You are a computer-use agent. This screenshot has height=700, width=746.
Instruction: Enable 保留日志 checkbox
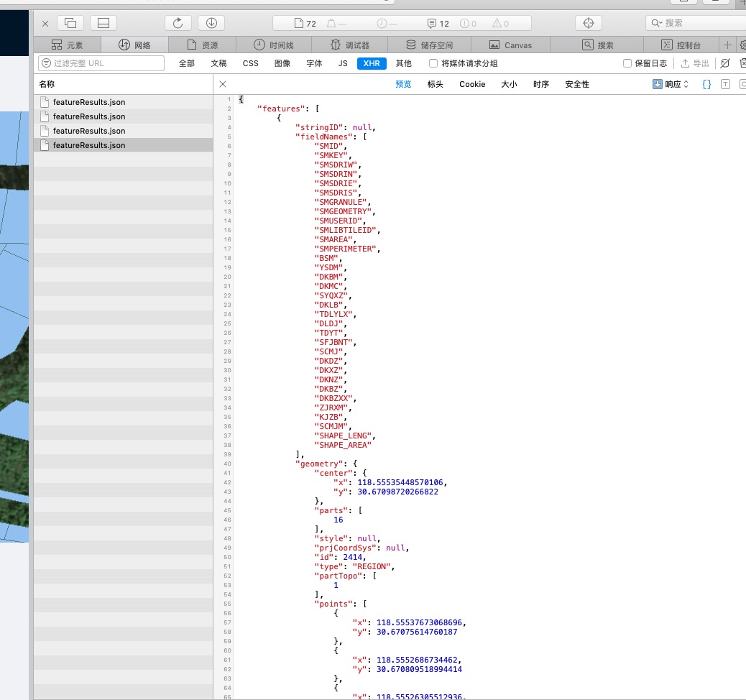coord(627,63)
